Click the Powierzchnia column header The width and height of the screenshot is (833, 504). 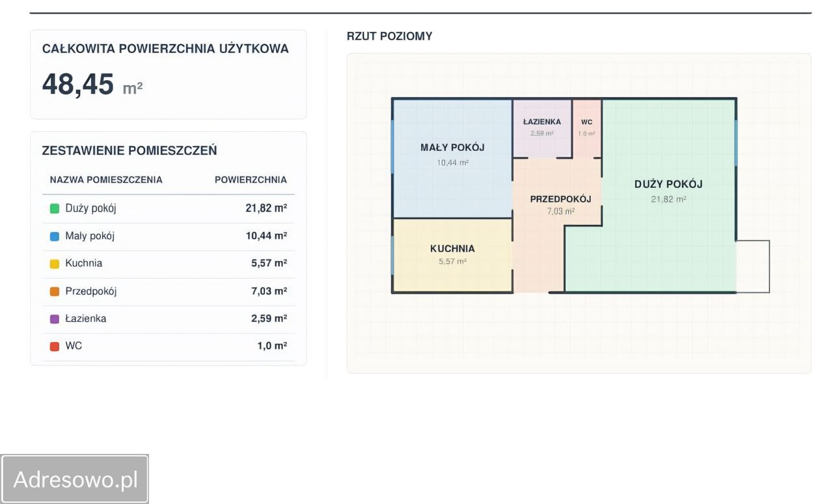coord(251,180)
